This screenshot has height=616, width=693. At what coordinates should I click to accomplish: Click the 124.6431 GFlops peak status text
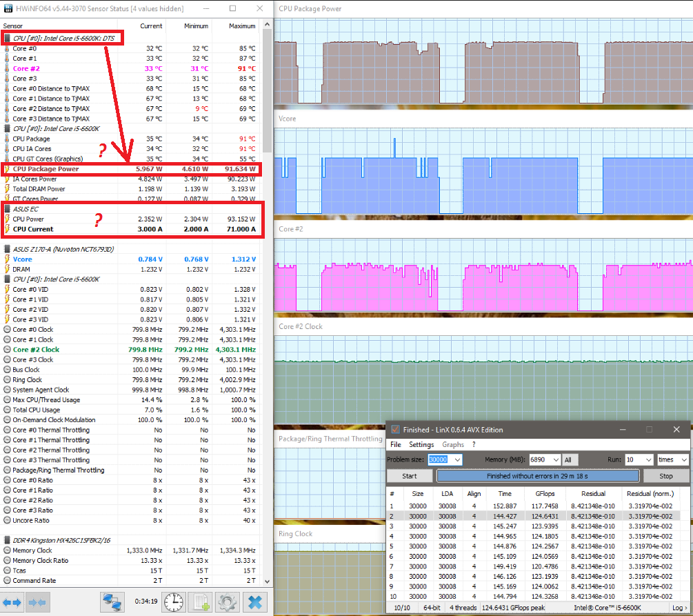512,608
